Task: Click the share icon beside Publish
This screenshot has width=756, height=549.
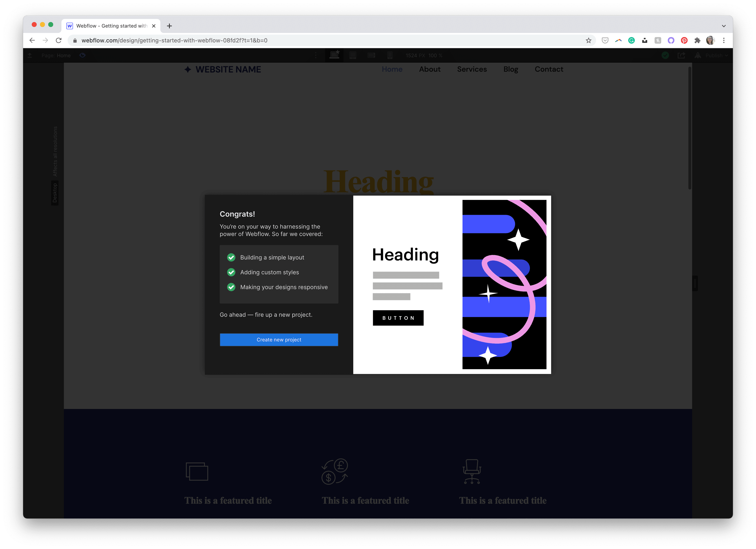Action: click(681, 55)
